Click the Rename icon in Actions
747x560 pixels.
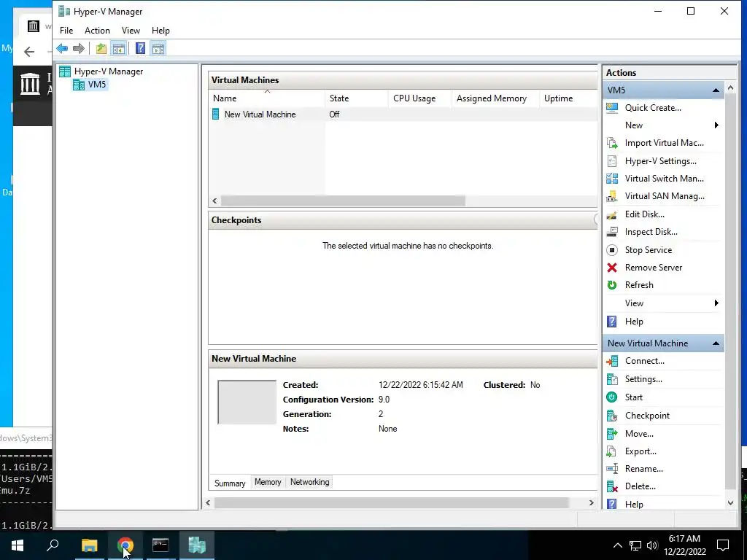(612, 469)
